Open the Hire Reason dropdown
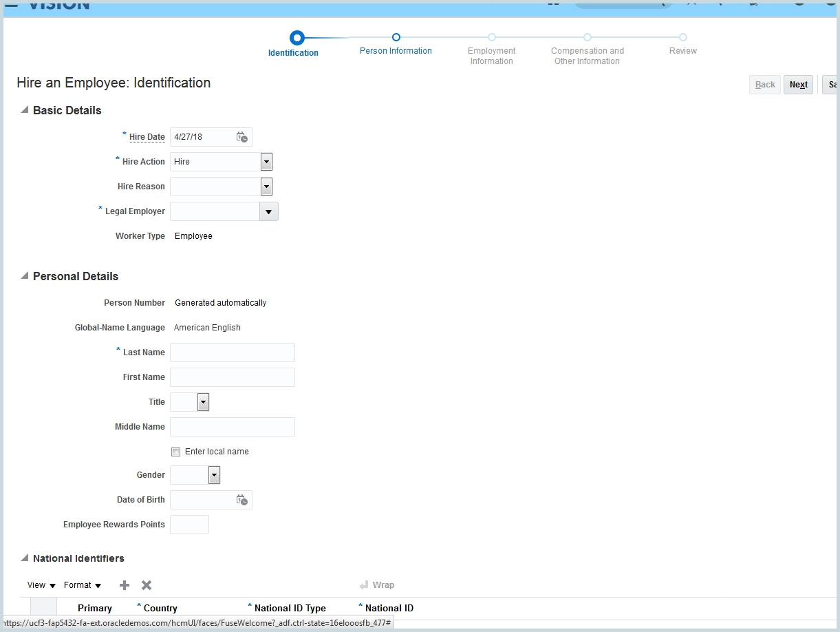840x632 pixels. click(x=267, y=187)
